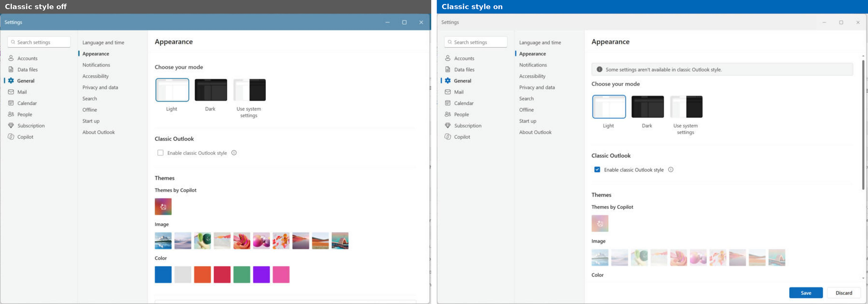Screen dimensions: 868x304
Task: Choose Use system settings mode in classic-off window
Action: click(249, 90)
